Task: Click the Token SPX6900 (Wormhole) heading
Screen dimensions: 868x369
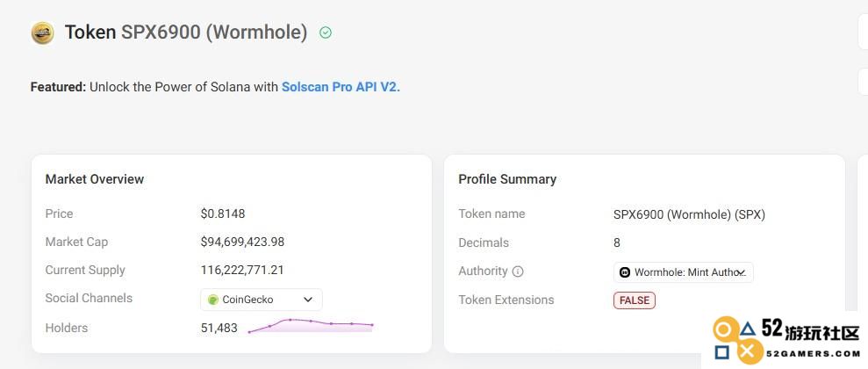Action: [186, 33]
